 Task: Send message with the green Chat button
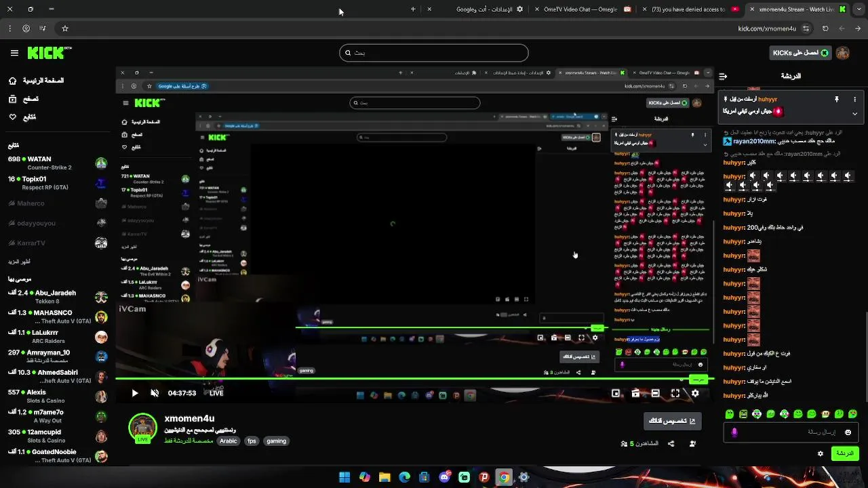tap(845, 453)
